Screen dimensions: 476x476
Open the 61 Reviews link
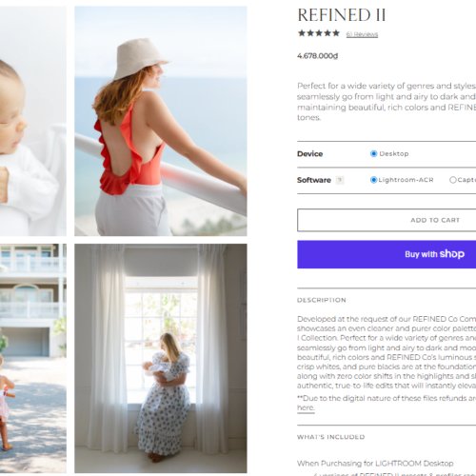click(x=362, y=34)
